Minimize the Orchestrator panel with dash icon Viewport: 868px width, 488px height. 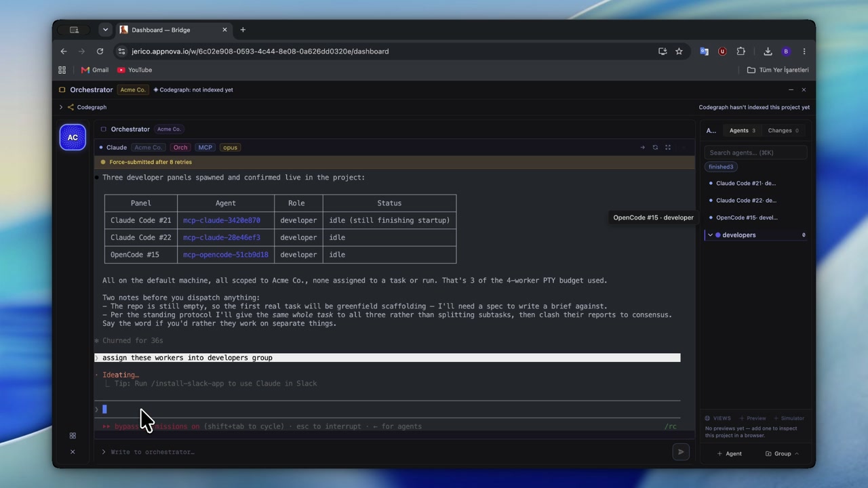(791, 89)
